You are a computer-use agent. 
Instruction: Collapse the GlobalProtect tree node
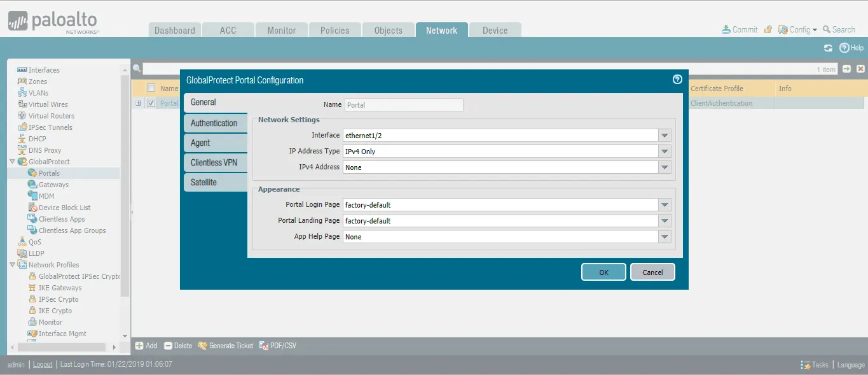pos(12,162)
